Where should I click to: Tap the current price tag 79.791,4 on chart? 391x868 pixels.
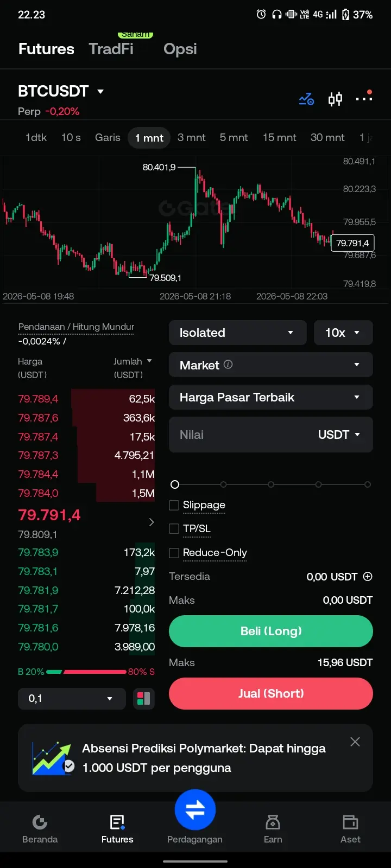pyautogui.click(x=353, y=243)
